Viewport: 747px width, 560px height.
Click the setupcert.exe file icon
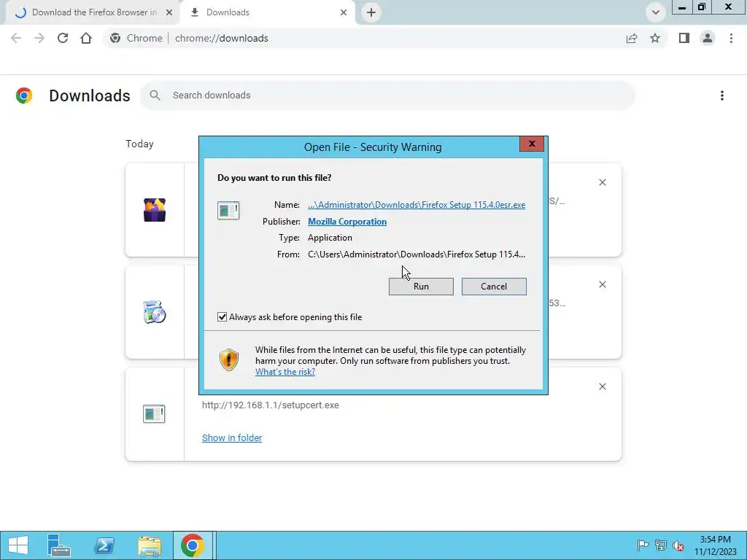[x=155, y=414]
